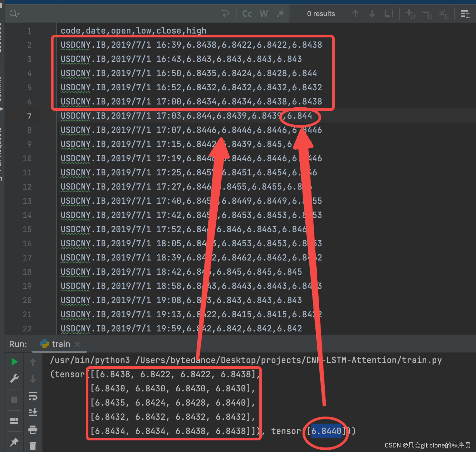Open search filter options icon
This screenshot has width=476, height=452.
[465, 14]
